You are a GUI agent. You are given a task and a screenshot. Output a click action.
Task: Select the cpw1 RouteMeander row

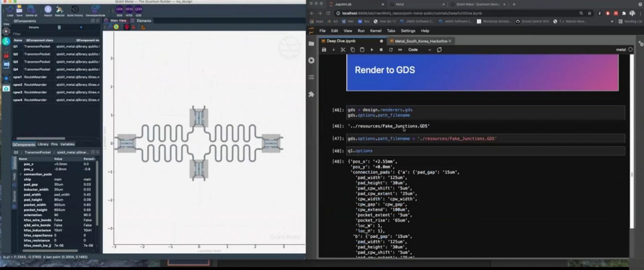[56, 77]
